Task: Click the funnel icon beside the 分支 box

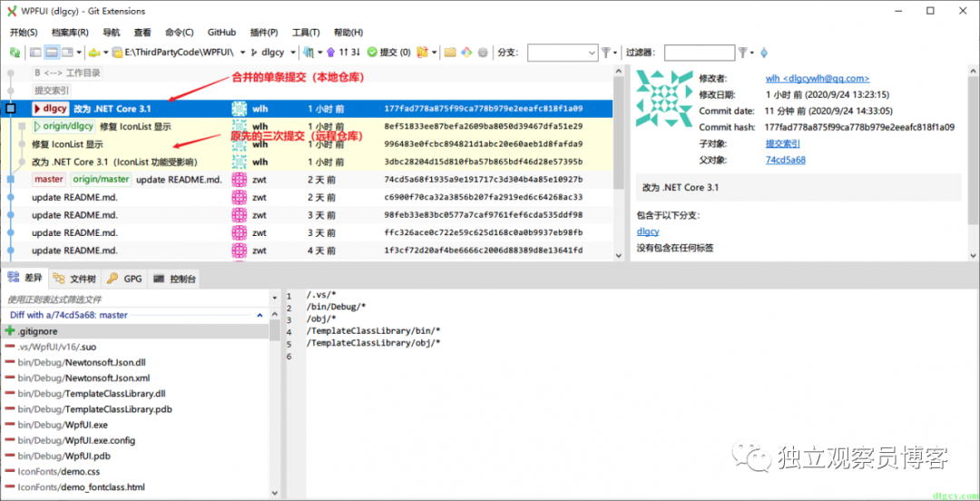Action: 606,53
